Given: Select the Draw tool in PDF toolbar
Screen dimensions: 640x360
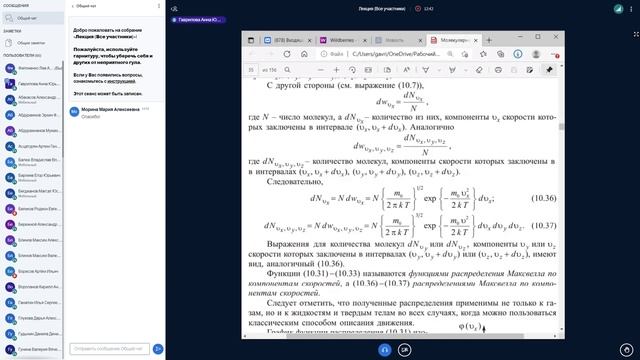Looking at the screenshot, I should coord(425,70).
